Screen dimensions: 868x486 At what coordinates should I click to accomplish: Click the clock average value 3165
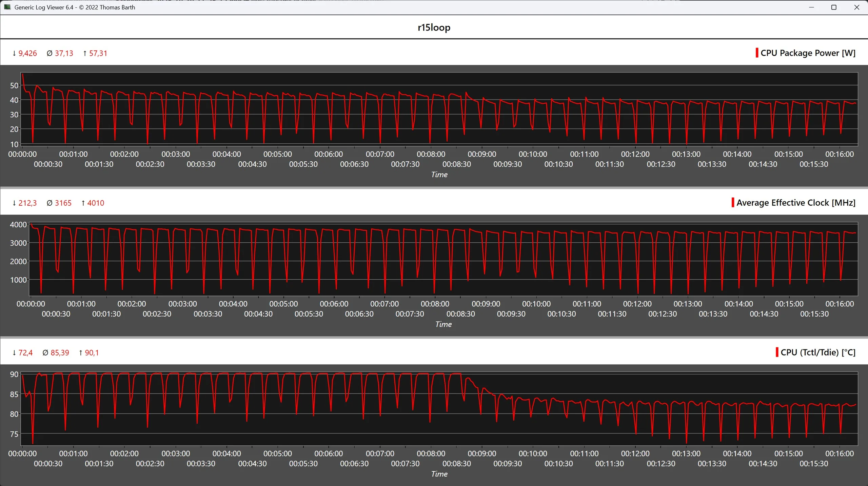[x=63, y=203]
